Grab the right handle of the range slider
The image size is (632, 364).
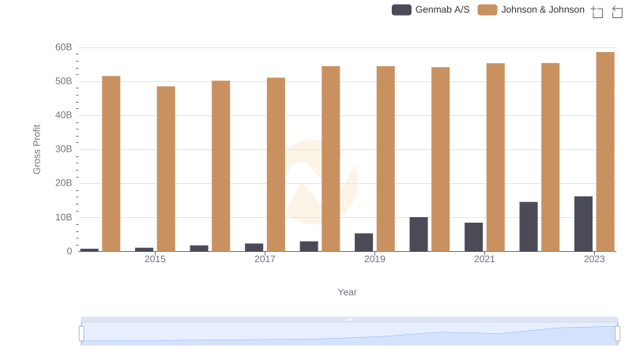pyautogui.click(x=617, y=334)
